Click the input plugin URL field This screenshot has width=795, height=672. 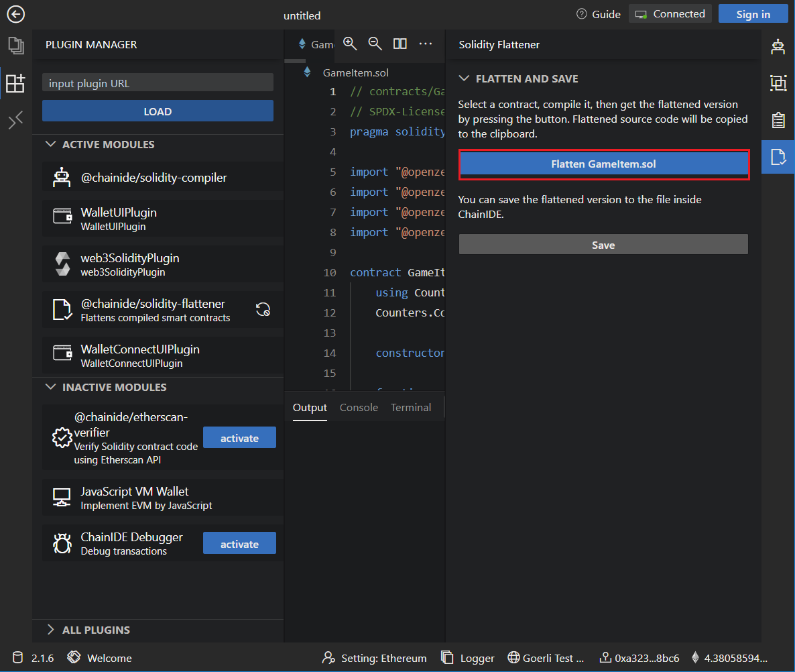click(158, 83)
